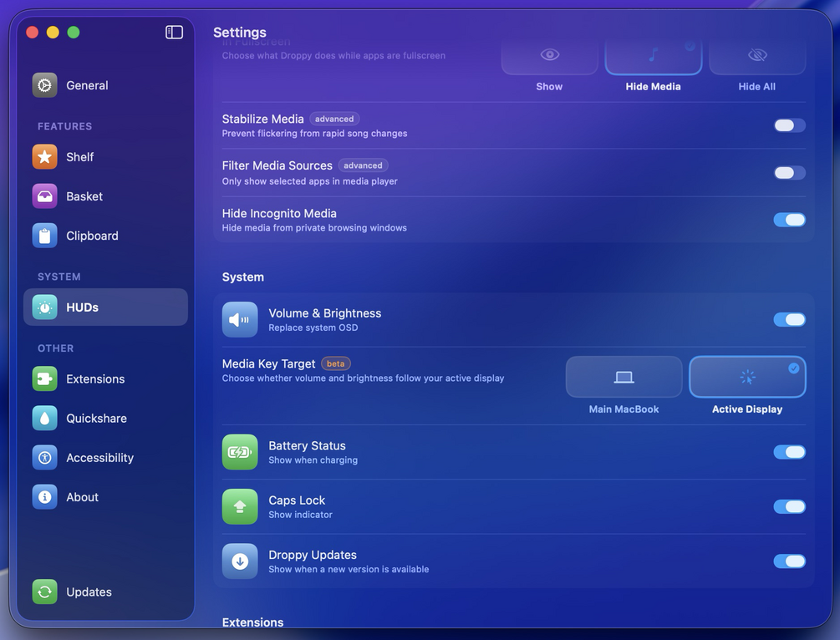Open the Clipboard feature via its icon
The width and height of the screenshot is (840, 640).
(x=44, y=235)
